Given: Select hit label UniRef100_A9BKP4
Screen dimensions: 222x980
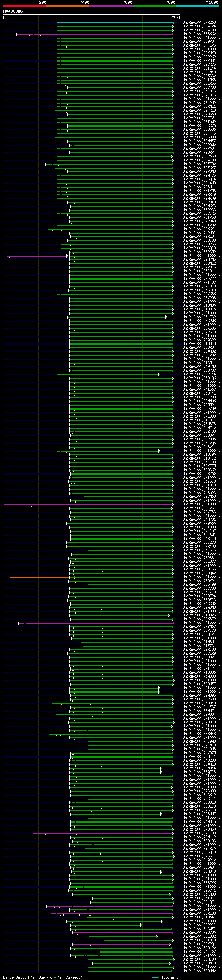Looking at the screenshot, I should click(x=199, y=153).
